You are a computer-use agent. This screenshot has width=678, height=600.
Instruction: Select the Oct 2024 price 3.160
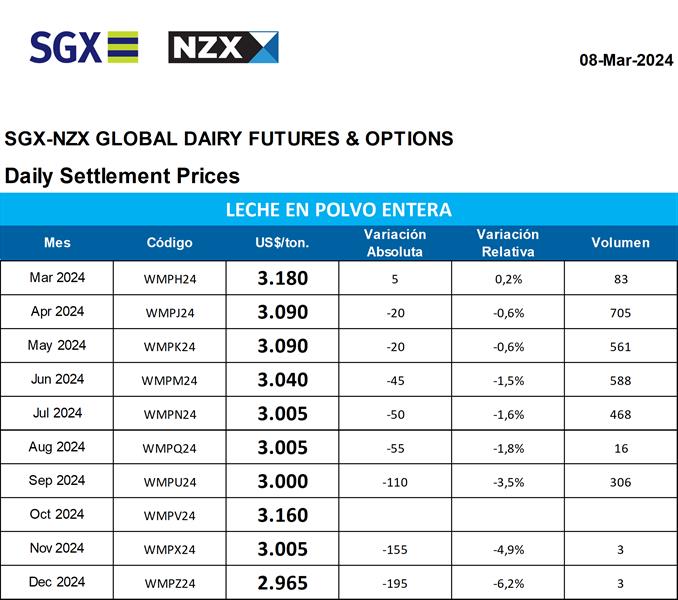click(x=282, y=515)
